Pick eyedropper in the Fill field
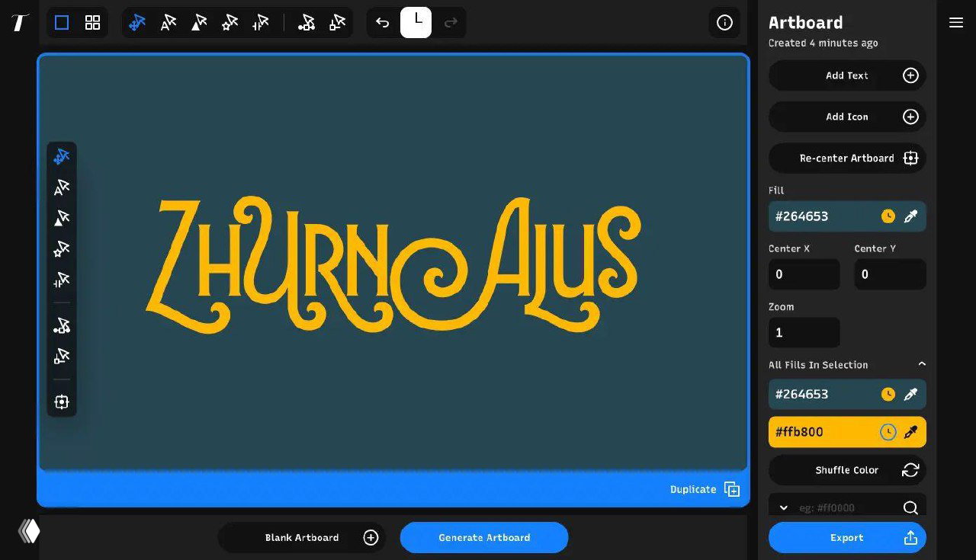This screenshot has width=976, height=560. click(x=910, y=216)
